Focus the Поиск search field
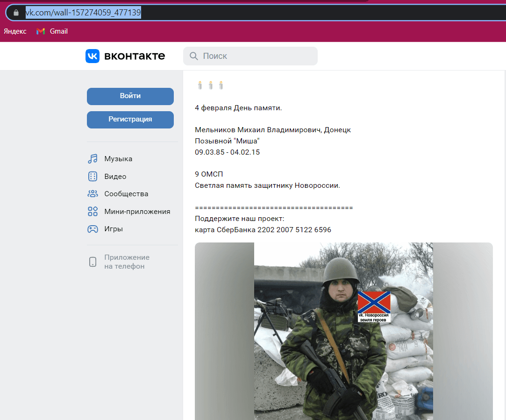Viewport: 506px width, 420px height. pyautogui.click(x=250, y=56)
